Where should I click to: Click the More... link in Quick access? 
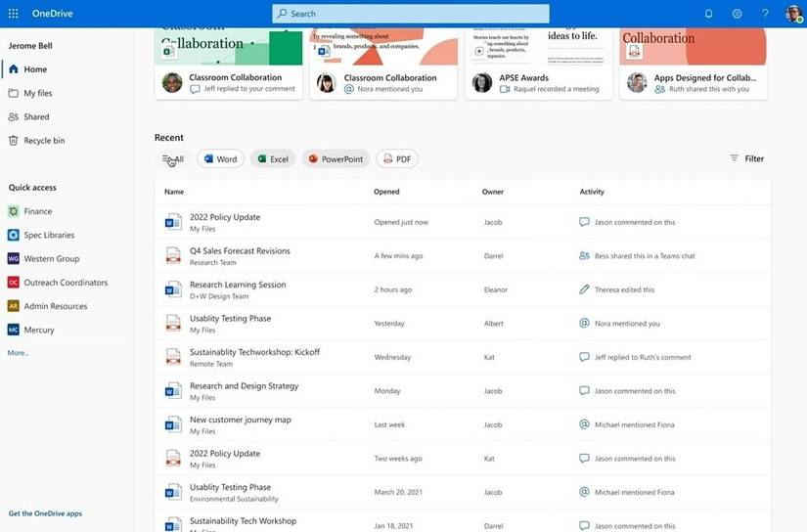tap(18, 353)
